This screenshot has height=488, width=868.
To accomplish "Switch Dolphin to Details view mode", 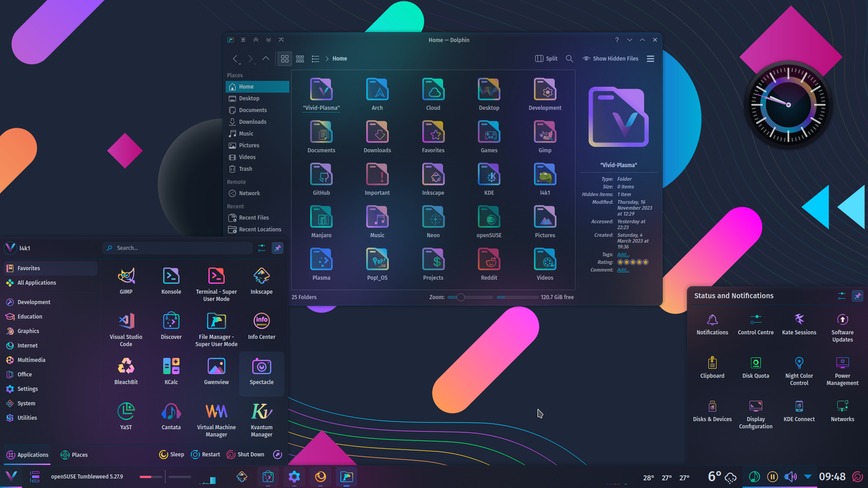I will point(316,59).
